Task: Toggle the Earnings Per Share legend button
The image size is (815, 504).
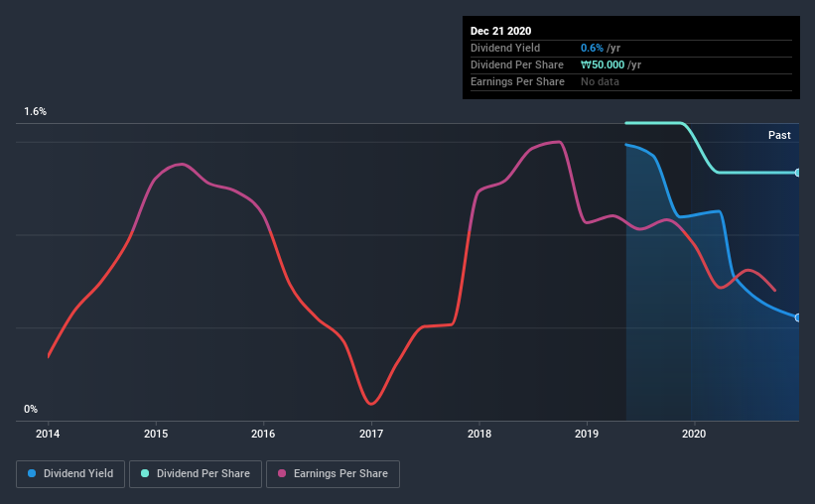Action: pyautogui.click(x=333, y=474)
